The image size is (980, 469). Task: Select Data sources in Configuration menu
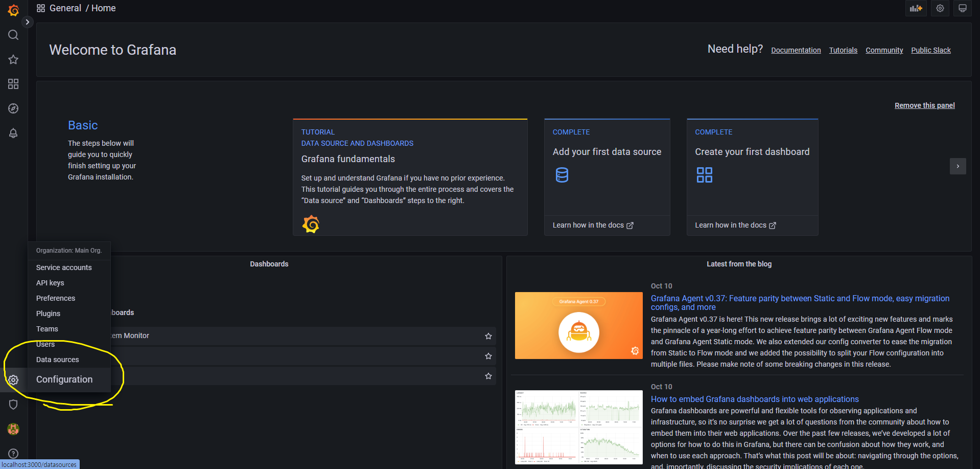click(58, 360)
